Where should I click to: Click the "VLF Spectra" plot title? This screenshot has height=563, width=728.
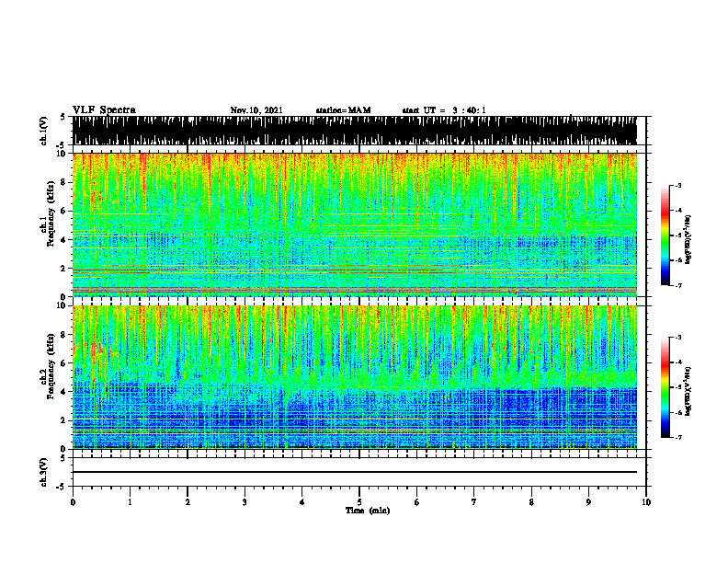coord(104,110)
